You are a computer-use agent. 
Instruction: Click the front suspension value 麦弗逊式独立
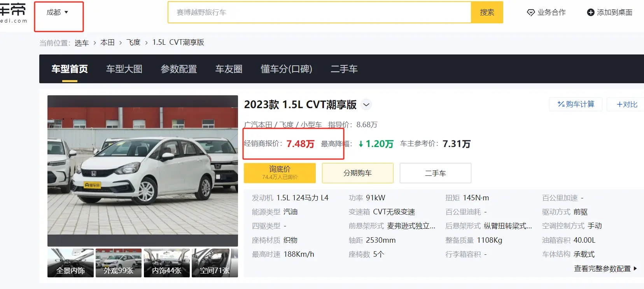(411, 226)
